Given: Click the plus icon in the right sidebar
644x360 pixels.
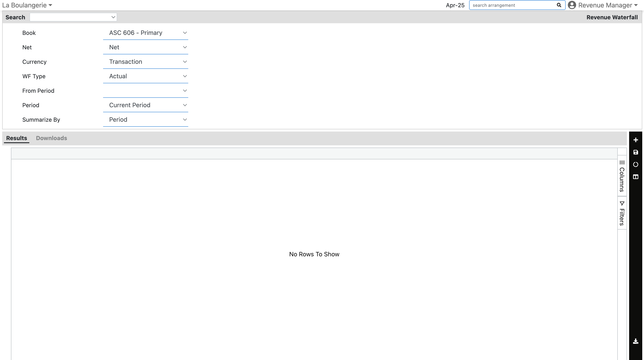Looking at the screenshot, I should coord(635,140).
